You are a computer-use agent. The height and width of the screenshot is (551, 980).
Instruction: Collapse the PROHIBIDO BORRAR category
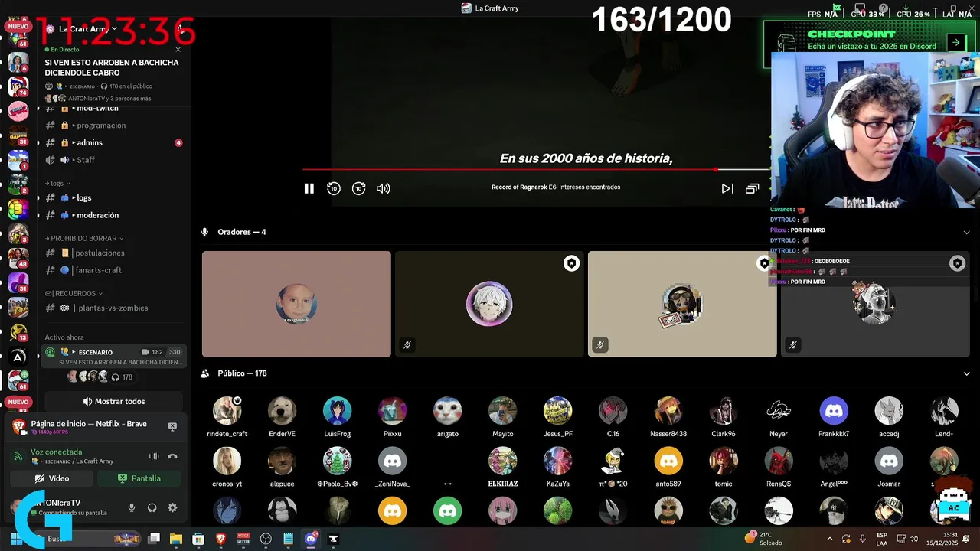click(x=84, y=238)
